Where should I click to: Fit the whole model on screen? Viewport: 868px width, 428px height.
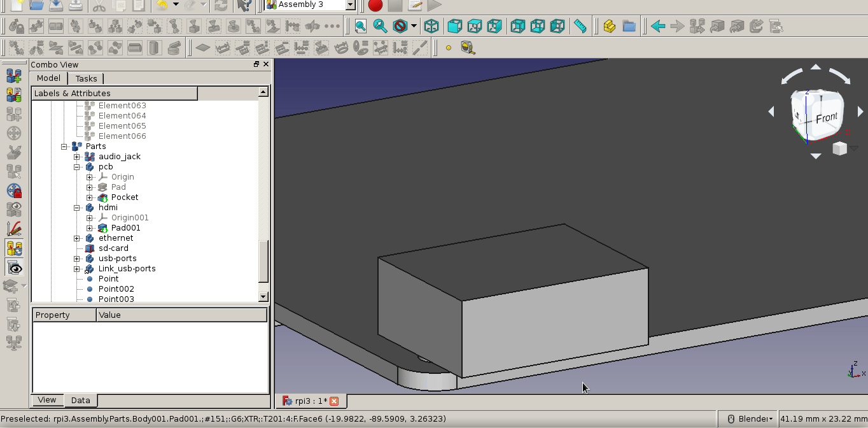click(360, 26)
